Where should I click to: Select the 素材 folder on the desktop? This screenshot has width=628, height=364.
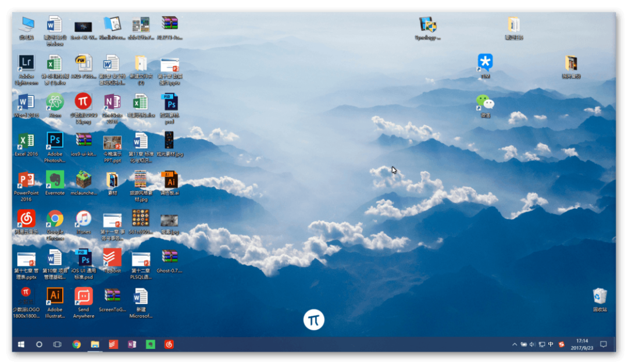pyautogui.click(x=112, y=183)
